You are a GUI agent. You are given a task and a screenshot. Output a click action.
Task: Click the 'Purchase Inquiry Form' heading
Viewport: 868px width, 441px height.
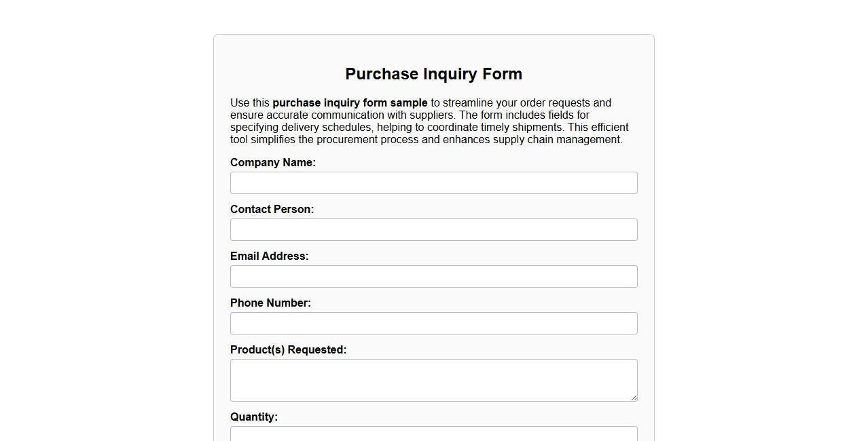pos(433,74)
